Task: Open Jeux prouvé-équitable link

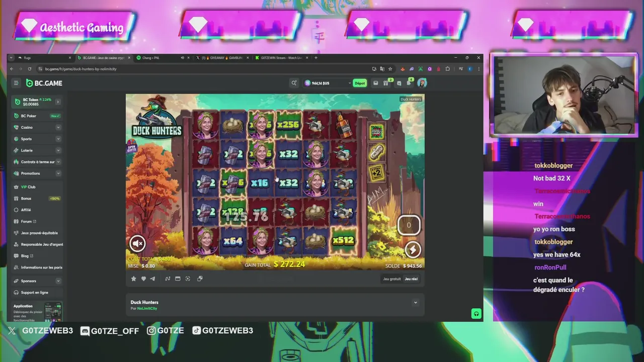Action: click(38, 233)
